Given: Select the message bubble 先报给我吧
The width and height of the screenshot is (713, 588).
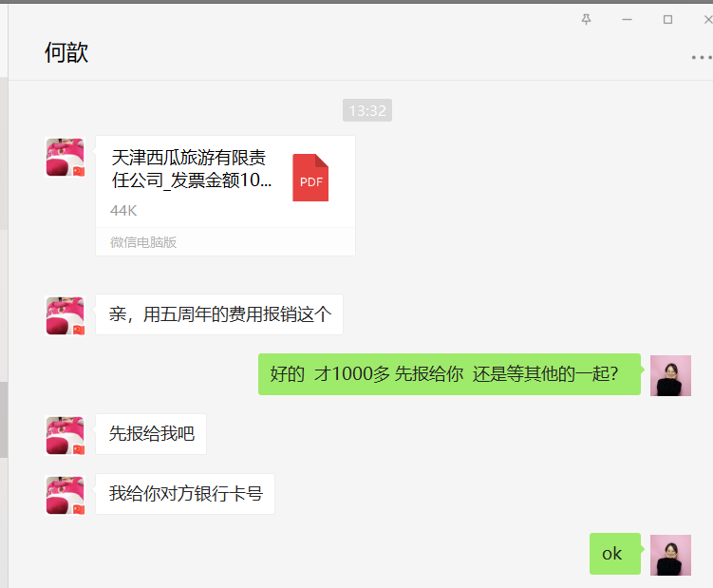Looking at the screenshot, I should pos(151,434).
